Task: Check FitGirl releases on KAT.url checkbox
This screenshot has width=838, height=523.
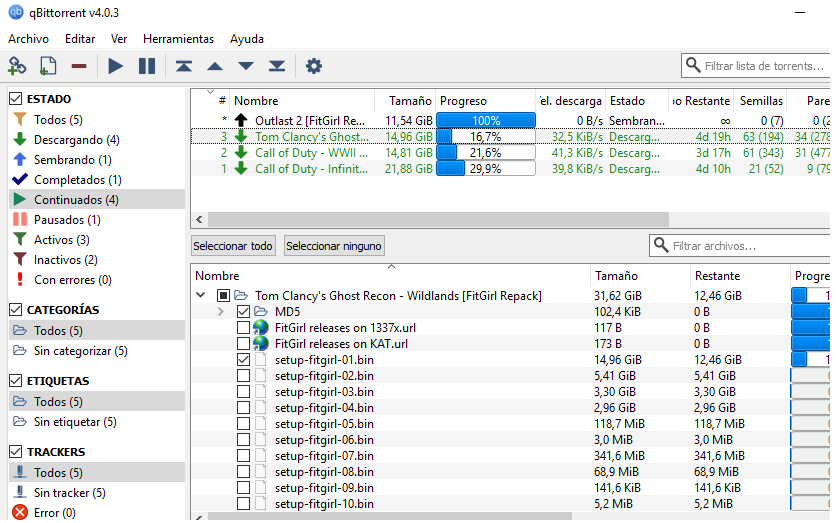Action: pos(243,344)
